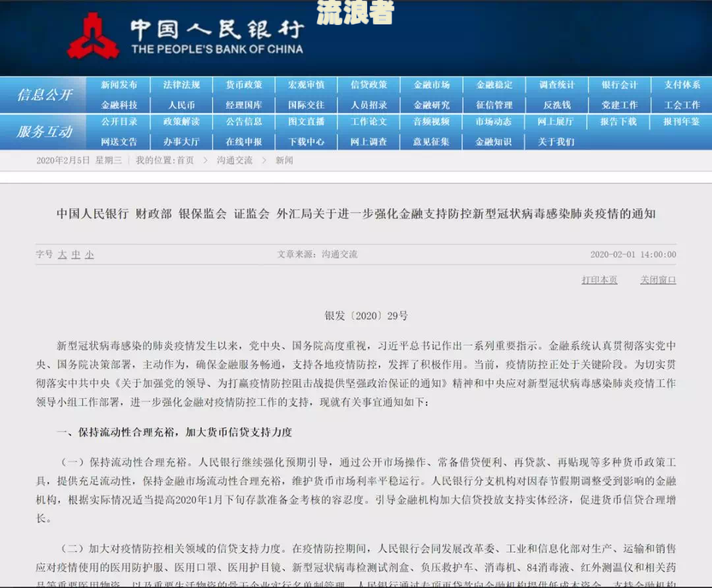Open the 人员招录 page
The image size is (712, 588).
pos(369,105)
